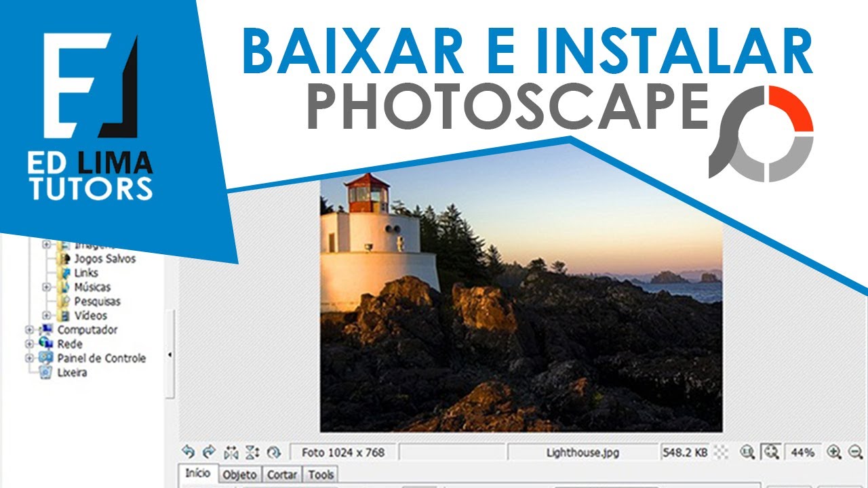Viewport: 868px width, 488px height.
Task: Open the Tools tab
Action: [x=321, y=475]
